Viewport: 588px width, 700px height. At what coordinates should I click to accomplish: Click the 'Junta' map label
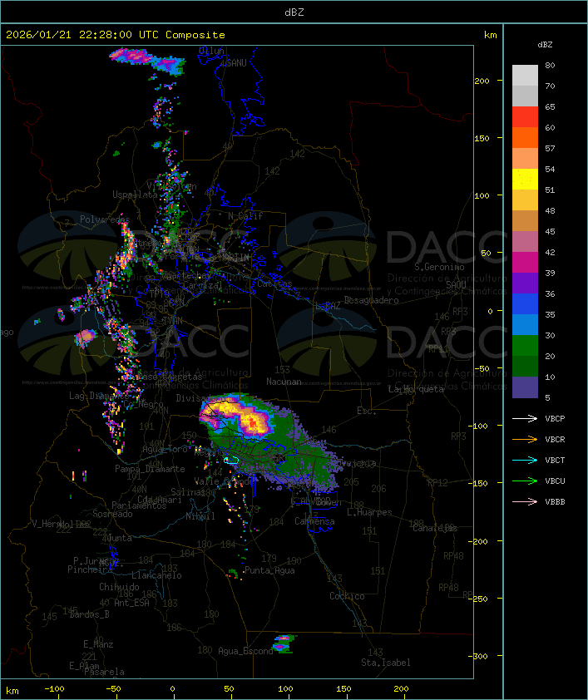click(119, 539)
